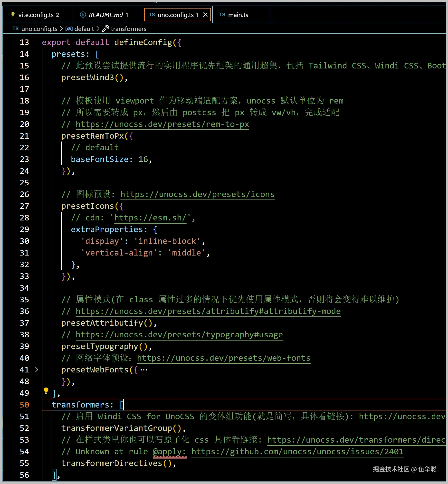Image resolution: width=448 pixels, height=484 pixels.
Task: Click the lightbulb quick-fix icon at line 49
Action: (46, 391)
